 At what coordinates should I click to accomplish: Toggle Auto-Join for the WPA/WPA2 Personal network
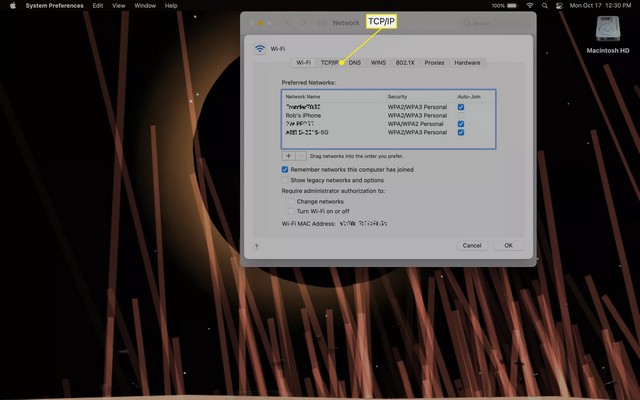tap(461, 124)
